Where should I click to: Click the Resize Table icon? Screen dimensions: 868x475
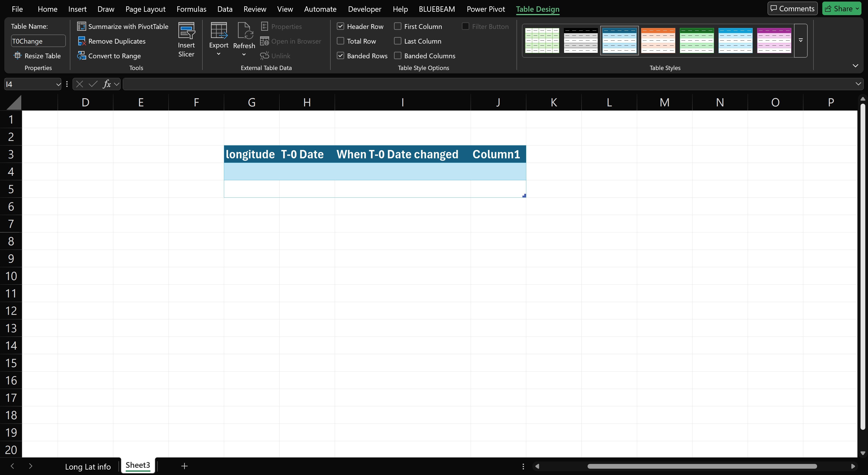click(x=17, y=56)
